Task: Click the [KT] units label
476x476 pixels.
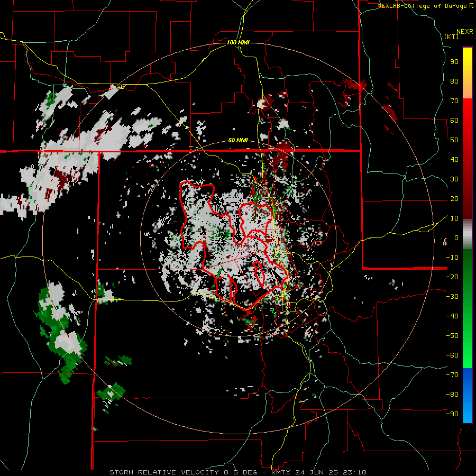Action: coord(452,36)
